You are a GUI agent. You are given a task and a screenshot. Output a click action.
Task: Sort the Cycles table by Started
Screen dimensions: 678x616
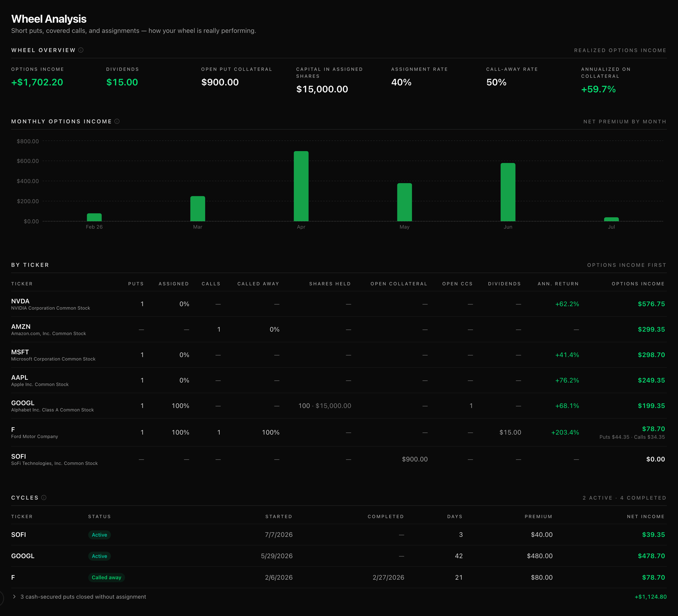(x=279, y=516)
